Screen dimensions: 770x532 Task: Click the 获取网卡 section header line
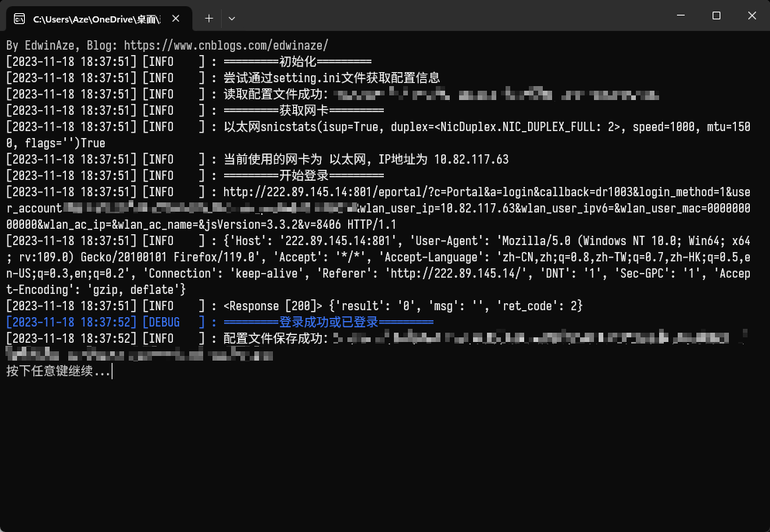[x=297, y=110]
